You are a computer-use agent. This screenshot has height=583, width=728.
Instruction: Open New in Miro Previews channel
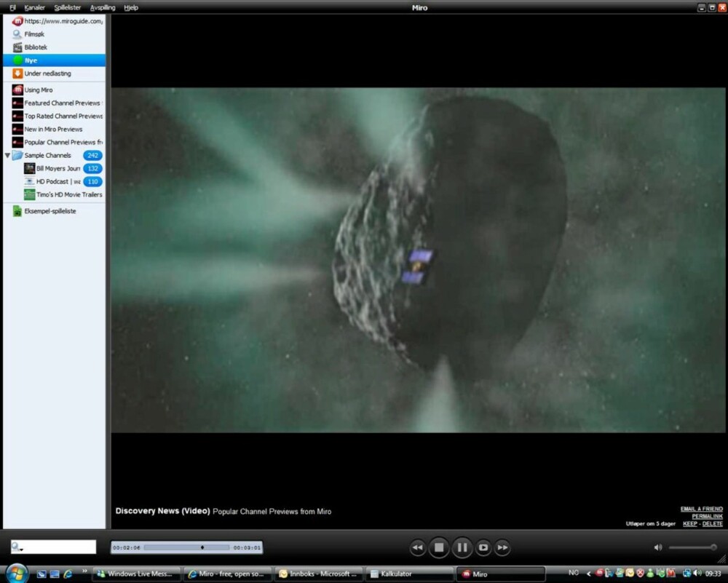click(x=54, y=129)
